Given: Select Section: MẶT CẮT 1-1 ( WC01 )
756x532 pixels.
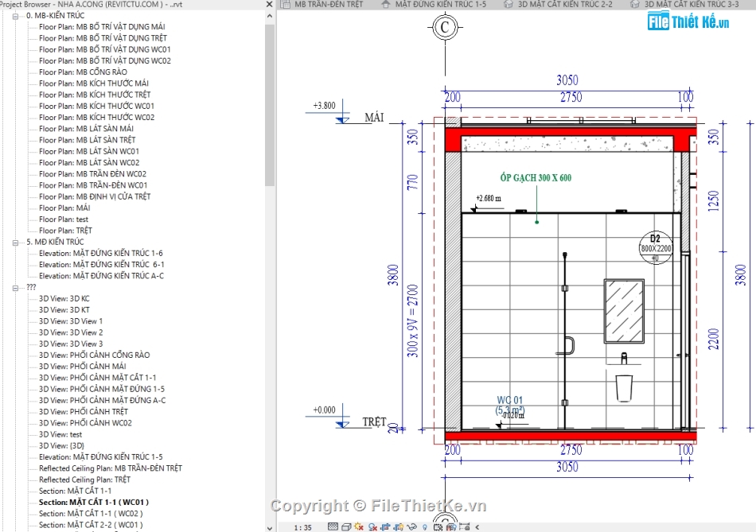Looking at the screenshot, I should [94, 503].
